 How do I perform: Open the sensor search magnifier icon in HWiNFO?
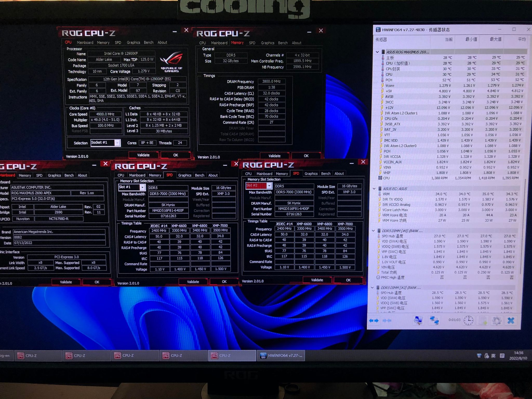point(418,321)
